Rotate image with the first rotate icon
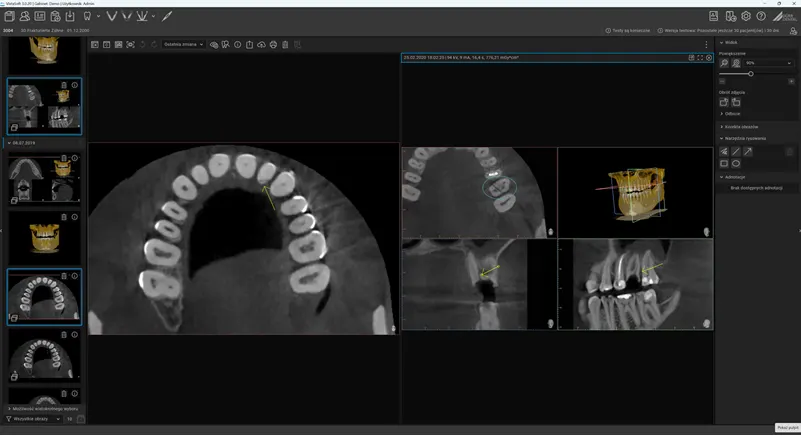The image size is (801, 436). 724,102
